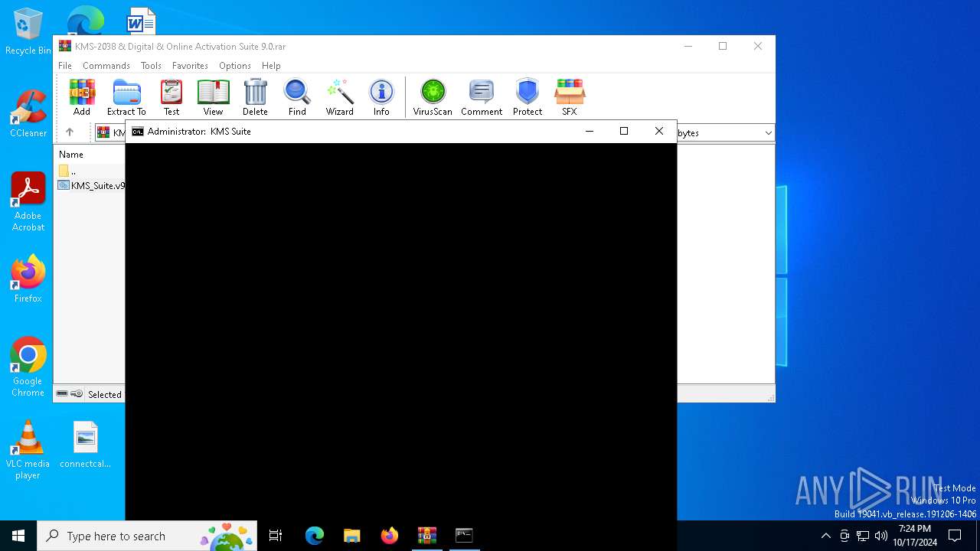Expand the WinRAR address bar dropdown
The image size is (980, 551).
tap(768, 133)
